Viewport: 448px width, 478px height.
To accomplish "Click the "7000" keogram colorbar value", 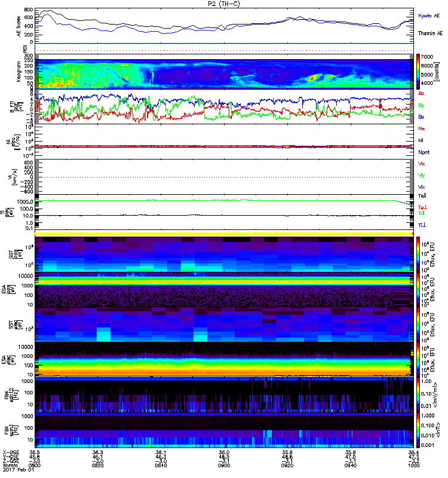I will [x=427, y=57].
